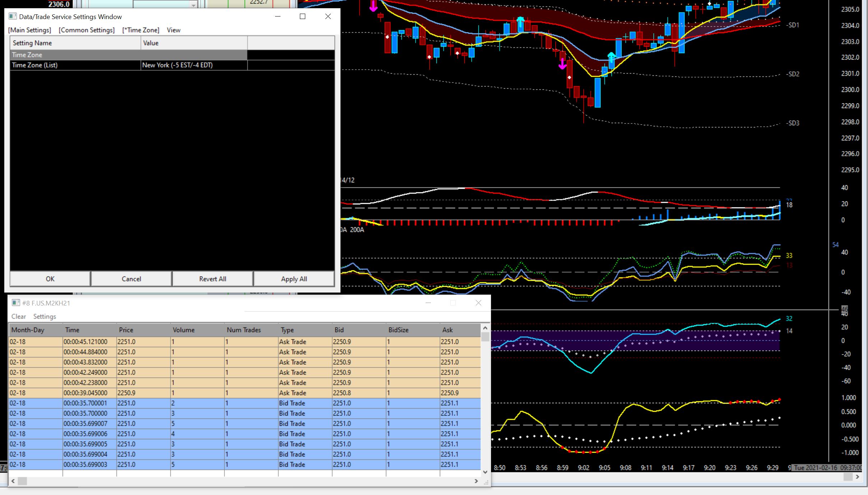Click the trades list vertical scrollbar thumb

click(485, 337)
